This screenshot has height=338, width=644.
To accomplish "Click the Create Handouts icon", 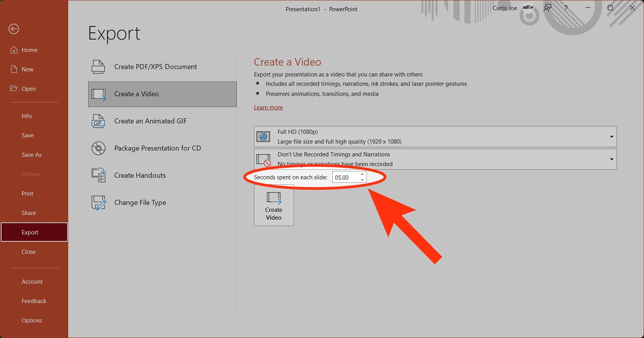I will coord(98,175).
